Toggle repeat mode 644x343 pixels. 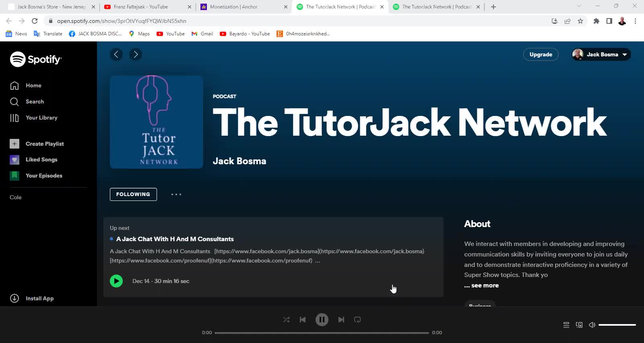click(x=357, y=320)
